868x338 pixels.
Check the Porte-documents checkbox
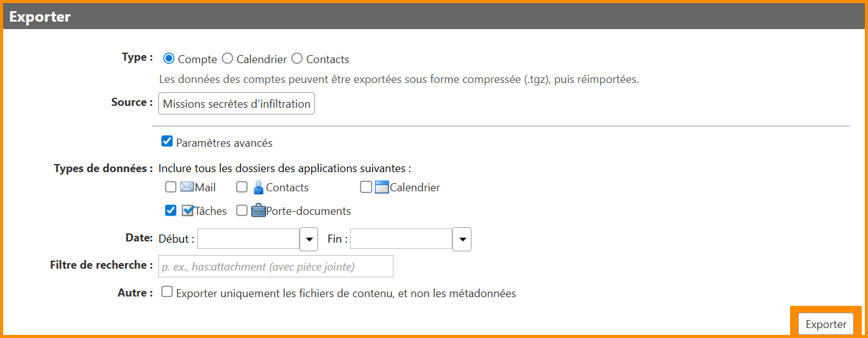click(x=242, y=210)
